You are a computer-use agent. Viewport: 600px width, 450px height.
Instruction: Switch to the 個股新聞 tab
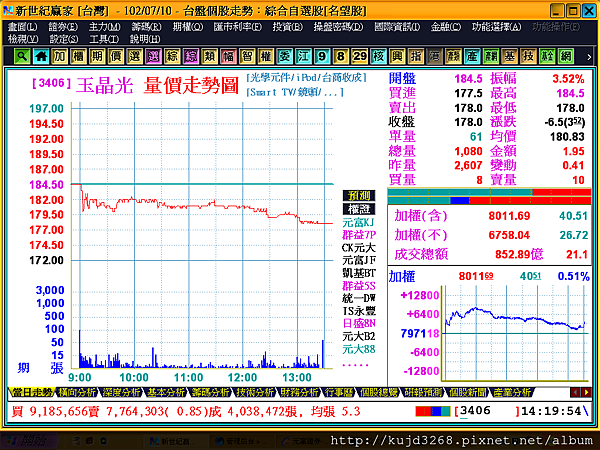coord(467,392)
